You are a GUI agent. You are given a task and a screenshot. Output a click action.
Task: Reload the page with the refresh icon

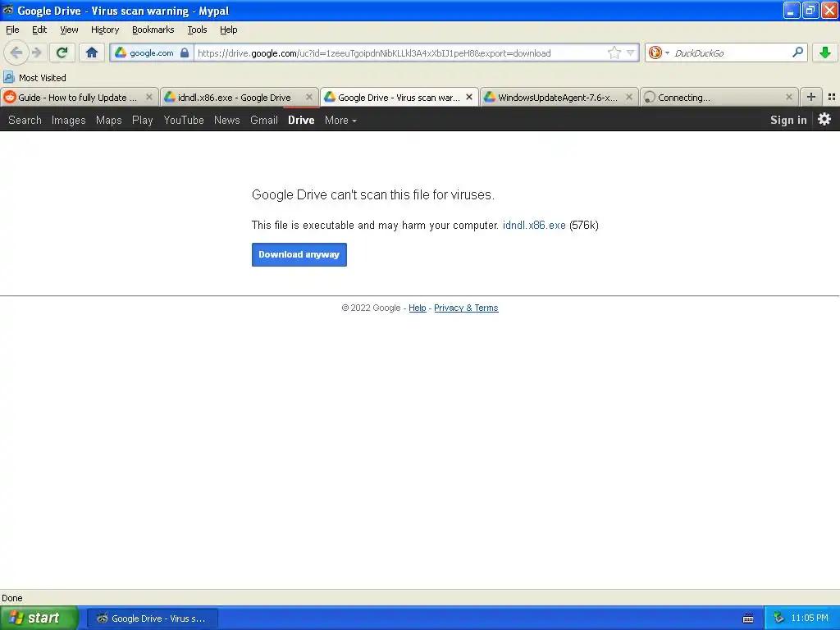62,52
